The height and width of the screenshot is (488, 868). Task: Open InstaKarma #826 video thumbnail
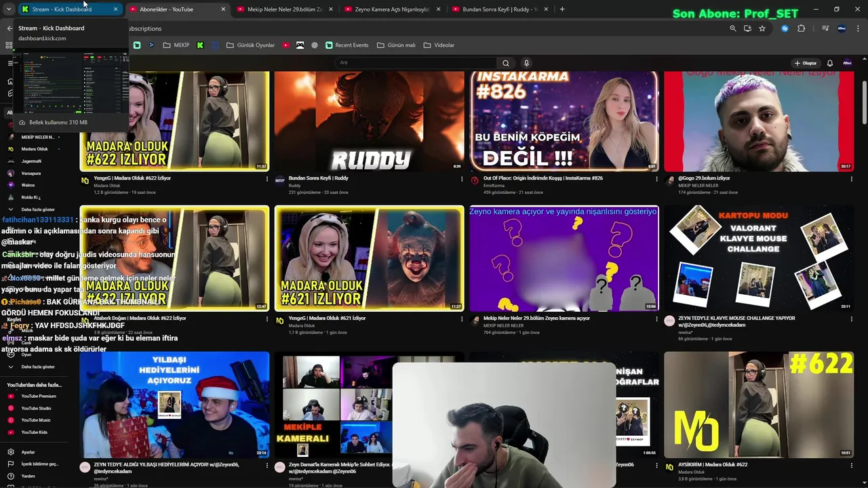point(564,121)
